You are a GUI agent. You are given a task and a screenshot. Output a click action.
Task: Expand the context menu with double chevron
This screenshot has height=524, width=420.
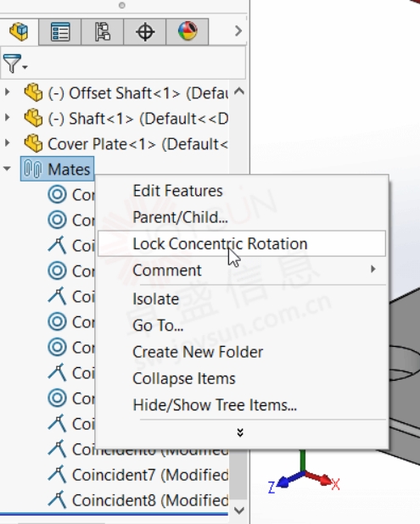point(240,432)
